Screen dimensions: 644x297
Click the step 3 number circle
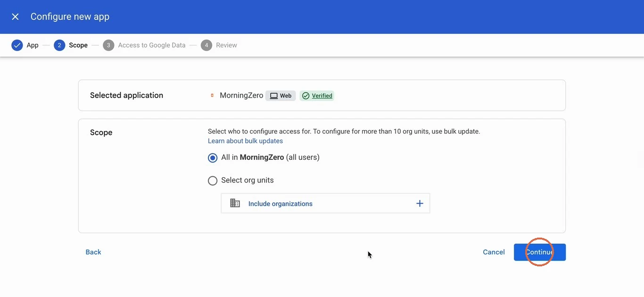108,45
